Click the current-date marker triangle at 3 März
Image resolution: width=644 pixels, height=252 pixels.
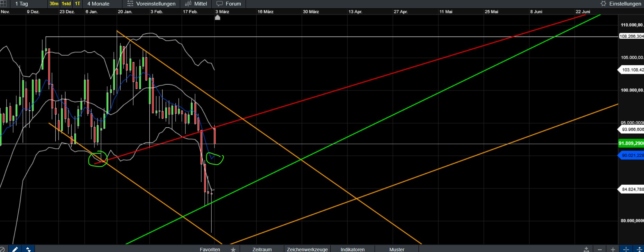[x=218, y=17]
